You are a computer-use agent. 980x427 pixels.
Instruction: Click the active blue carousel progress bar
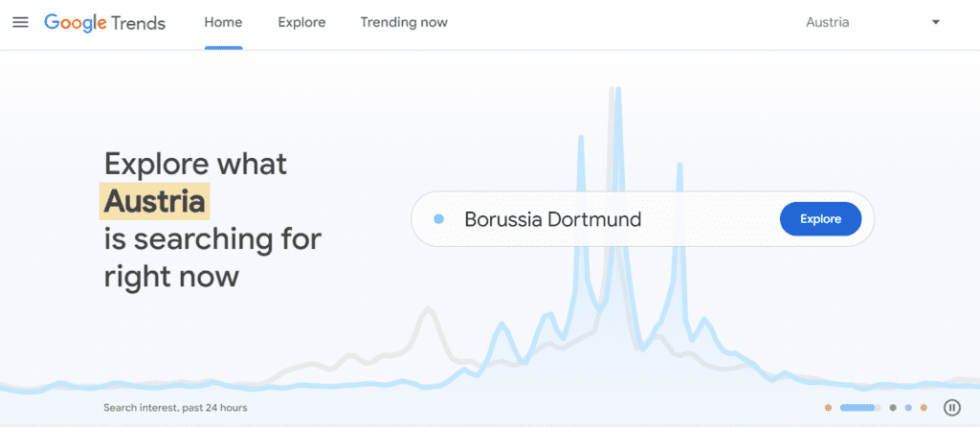859,408
